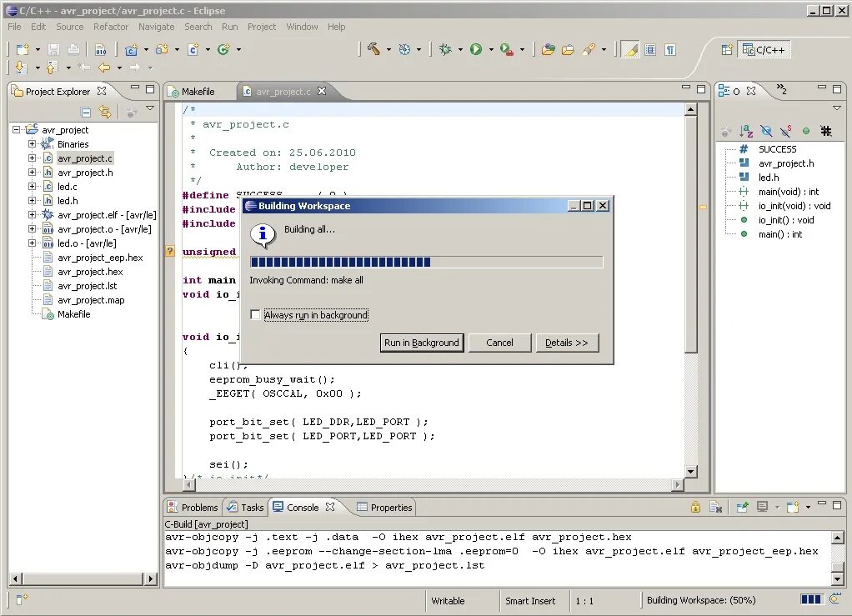This screenshot has height=616, width=852.
Task: Click the Pin Console icon
Action: [742, 508]
